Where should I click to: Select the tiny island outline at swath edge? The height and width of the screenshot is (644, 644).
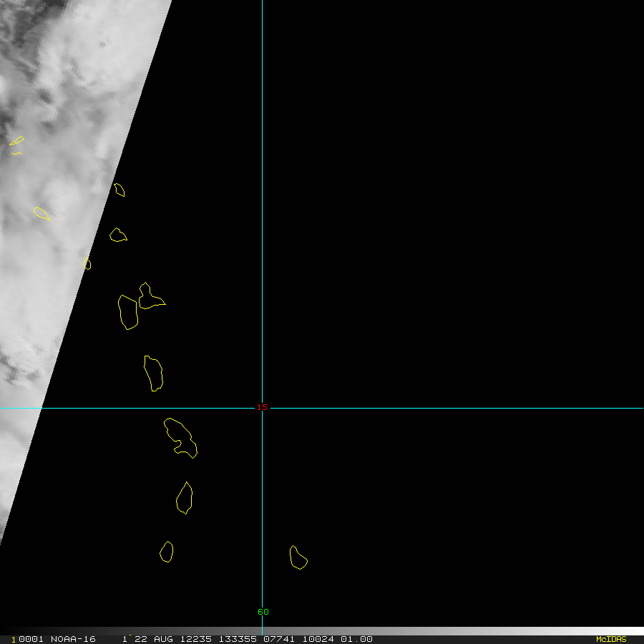click(x=87, y=264)
